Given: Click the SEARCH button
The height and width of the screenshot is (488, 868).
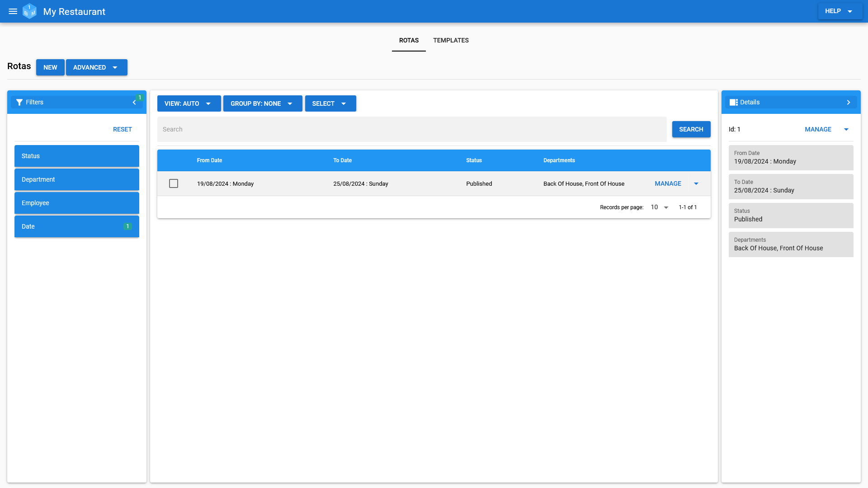Looking at the screenshot, I should pos(691,129).
